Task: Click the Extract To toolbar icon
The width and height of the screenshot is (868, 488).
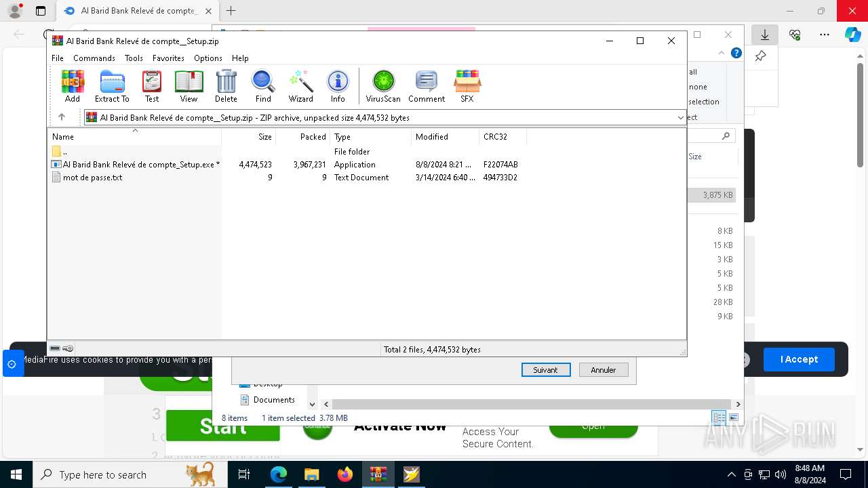Action: 112,86
